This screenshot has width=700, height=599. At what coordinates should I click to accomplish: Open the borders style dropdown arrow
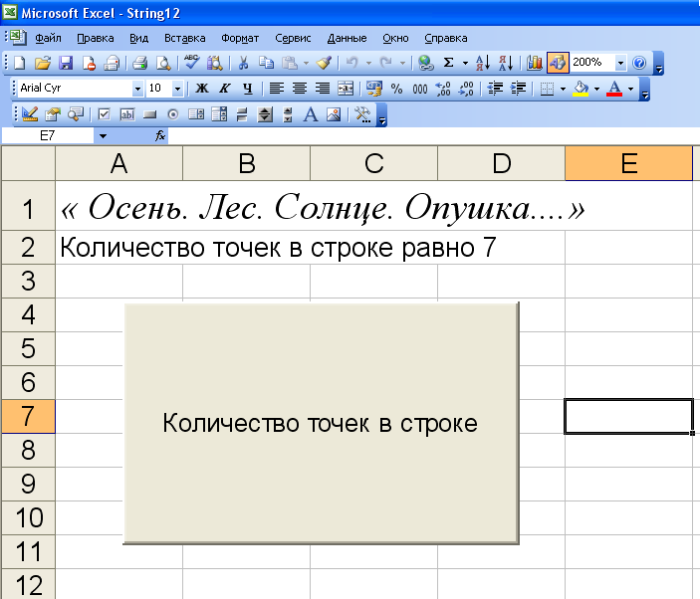click(563, 89)
